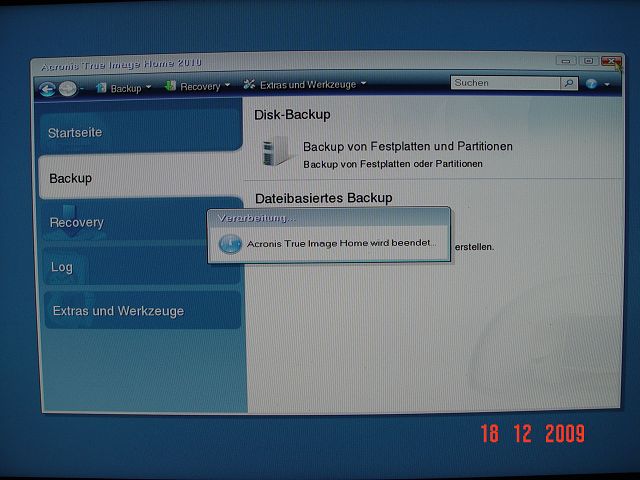This screenshot has width=640, height=480.
Task: Click the green Recovery toolbar icon
Action: point(170,86)
